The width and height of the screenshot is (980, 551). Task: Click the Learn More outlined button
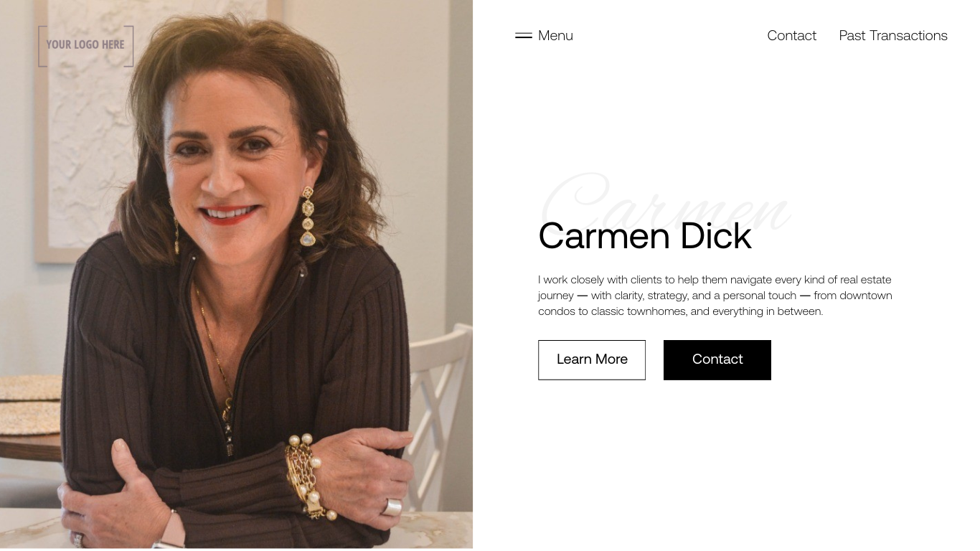pyautogui.click(x=592, y=360)
